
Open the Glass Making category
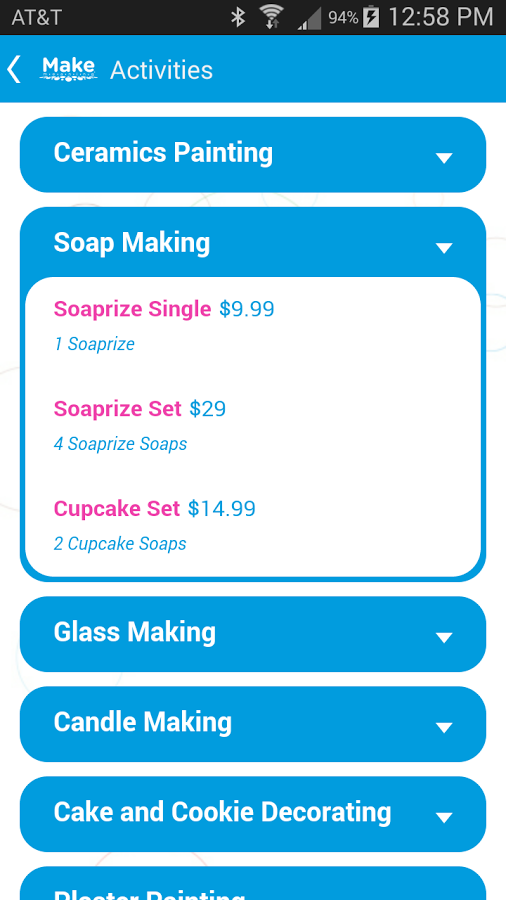click(x=253, y=634)
